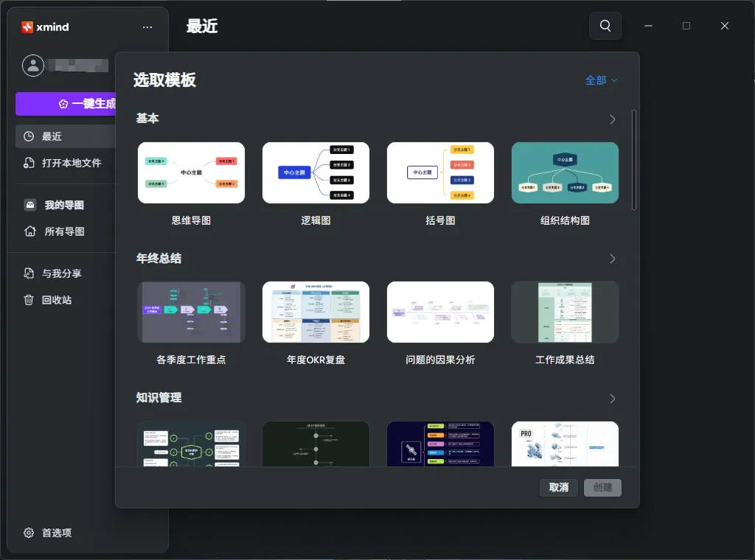Screen dimensions: 755x560
Task: Minimize the Xmind window
Action: (x=649, y=26)
